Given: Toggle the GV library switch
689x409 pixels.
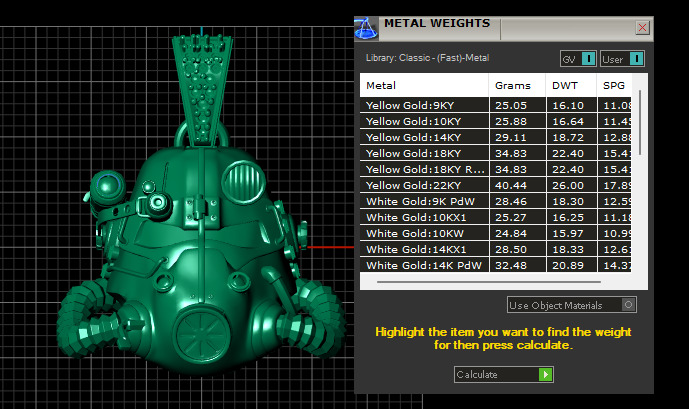Looking at the screenshot, I should (578, 59).
